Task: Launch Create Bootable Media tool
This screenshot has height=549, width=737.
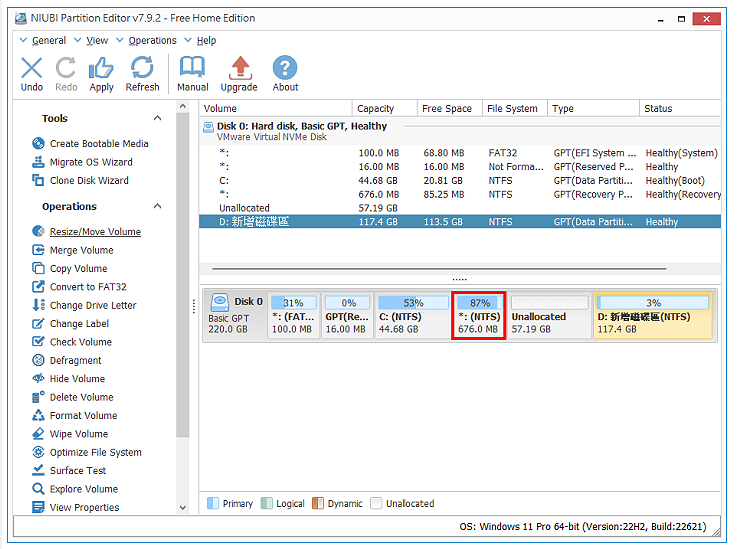Action: (90, 143)
